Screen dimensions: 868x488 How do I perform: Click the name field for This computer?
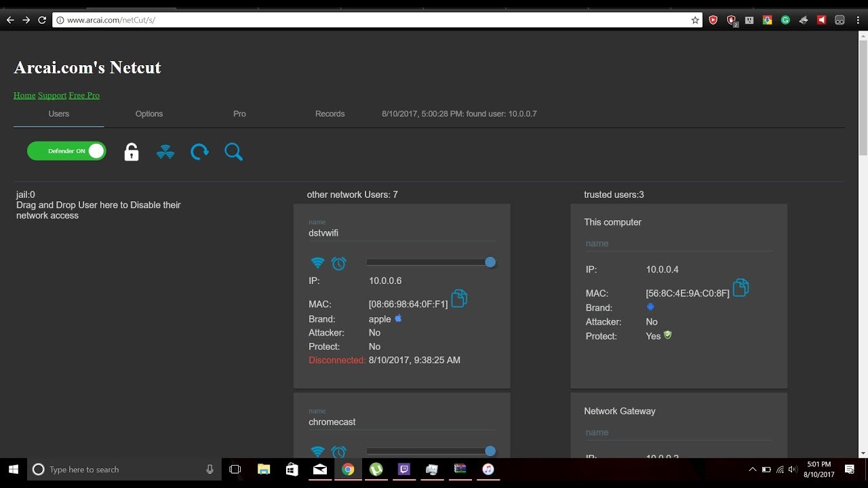(678, 243)
